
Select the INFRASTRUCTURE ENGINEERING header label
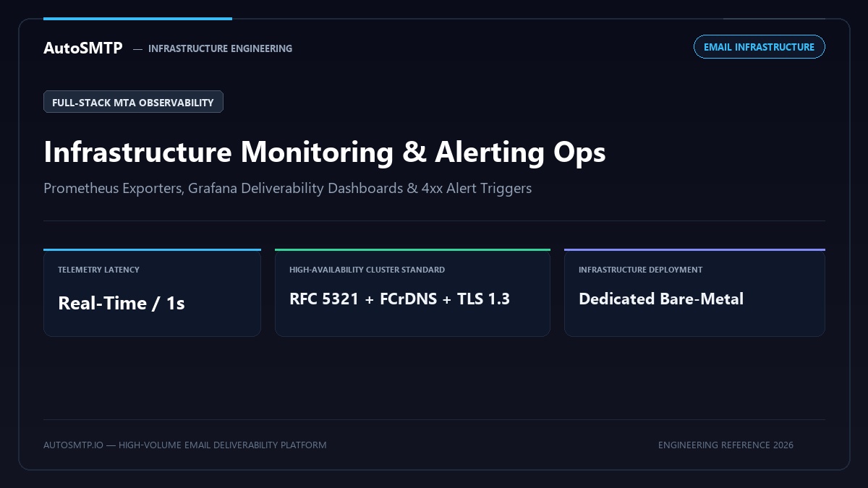point(220,48)
